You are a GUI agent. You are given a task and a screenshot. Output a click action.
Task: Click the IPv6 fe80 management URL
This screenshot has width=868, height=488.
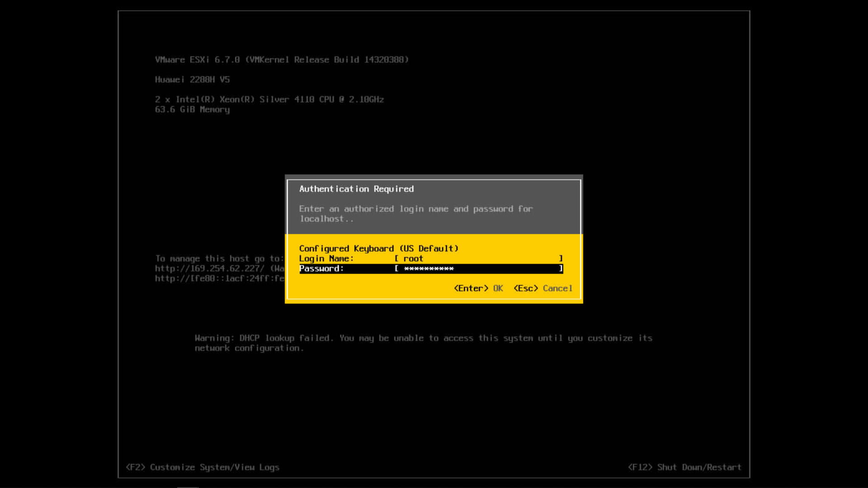pyautogui.click(x=220, y=278)
